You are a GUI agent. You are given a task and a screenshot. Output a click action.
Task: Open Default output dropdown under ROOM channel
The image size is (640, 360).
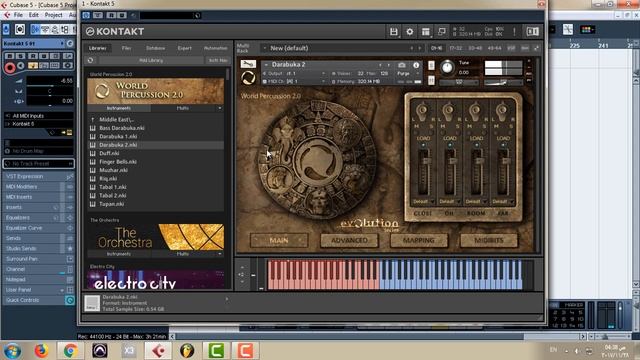point(476,202)
